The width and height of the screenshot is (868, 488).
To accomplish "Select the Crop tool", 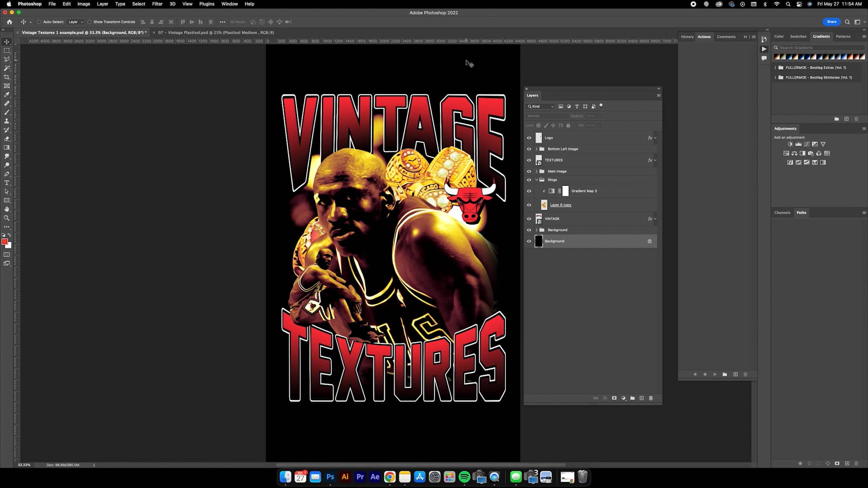I will (7, 77).
